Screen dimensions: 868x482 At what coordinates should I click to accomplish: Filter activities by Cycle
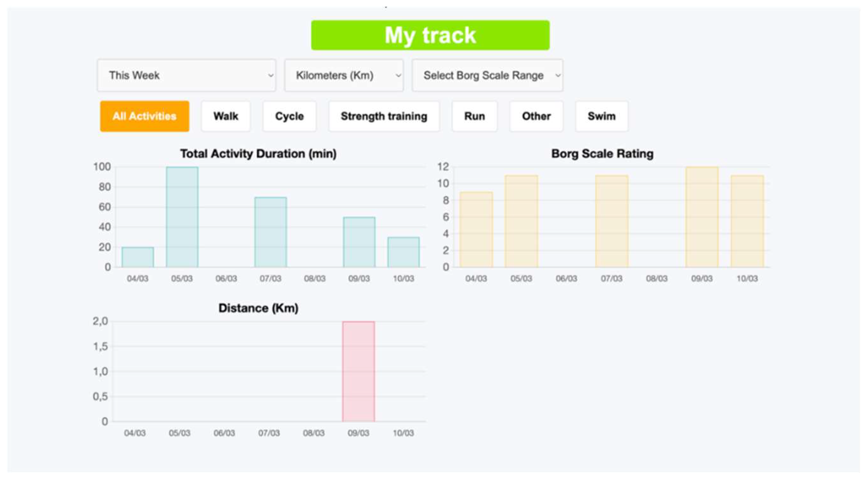point(289,116)
